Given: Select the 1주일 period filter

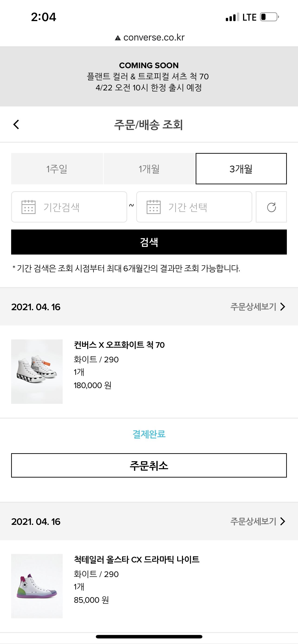Looking at the screenshot, I should click(57, 169).
